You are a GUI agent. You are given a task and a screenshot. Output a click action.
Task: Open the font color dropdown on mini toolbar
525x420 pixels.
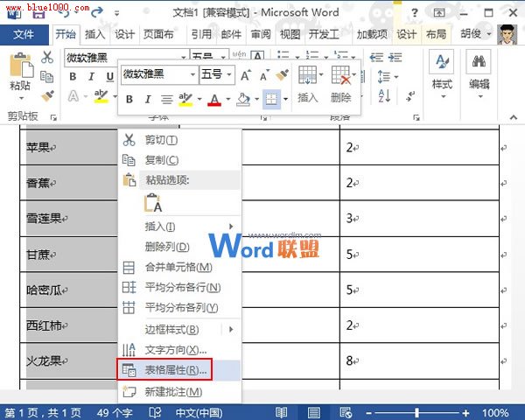pyautogui.click(x=228, y=99)
